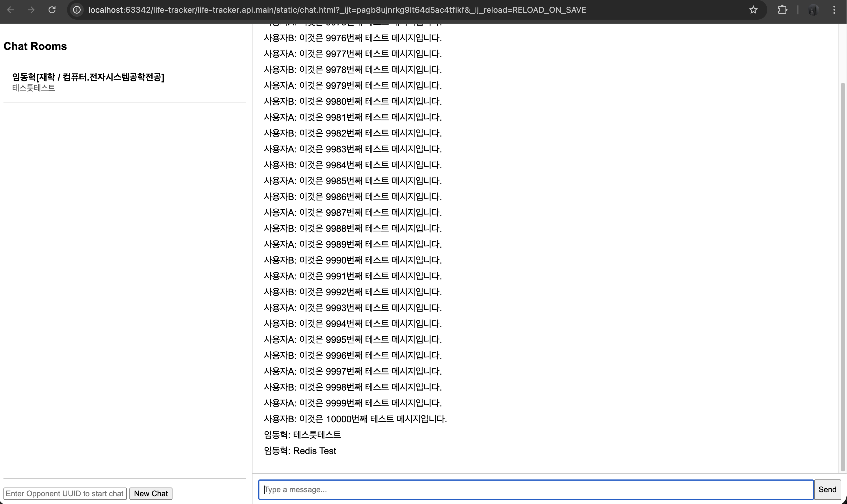Open the Chrome three-dot menu
Viewport: 847px width, 504px height.
coord(834,10)
